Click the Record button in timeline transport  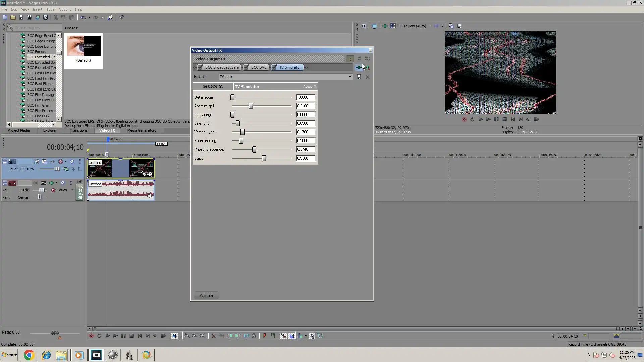click(x=91, y=336)
